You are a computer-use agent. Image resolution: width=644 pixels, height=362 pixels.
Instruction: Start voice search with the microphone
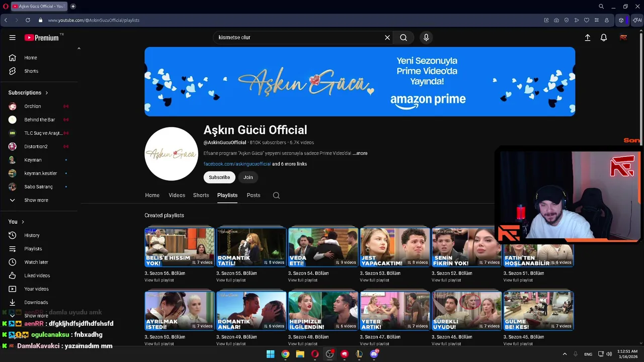coord(426,38)
